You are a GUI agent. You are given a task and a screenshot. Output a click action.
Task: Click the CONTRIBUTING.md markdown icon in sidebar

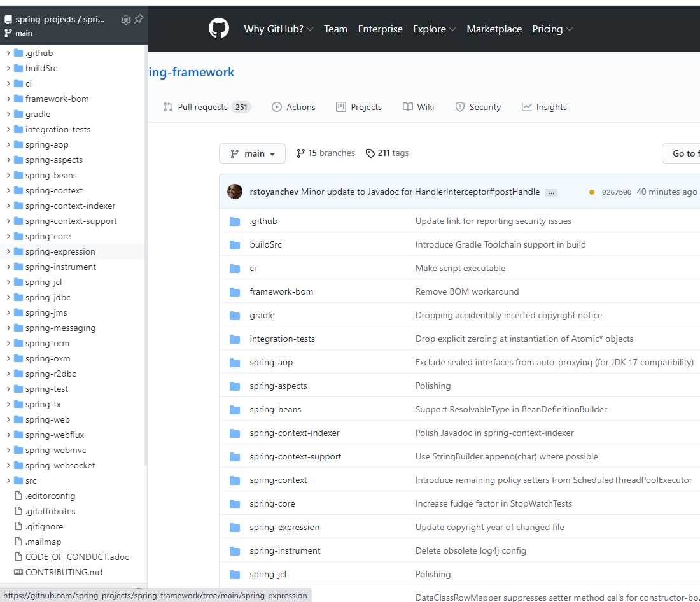[x=18, y=572]
